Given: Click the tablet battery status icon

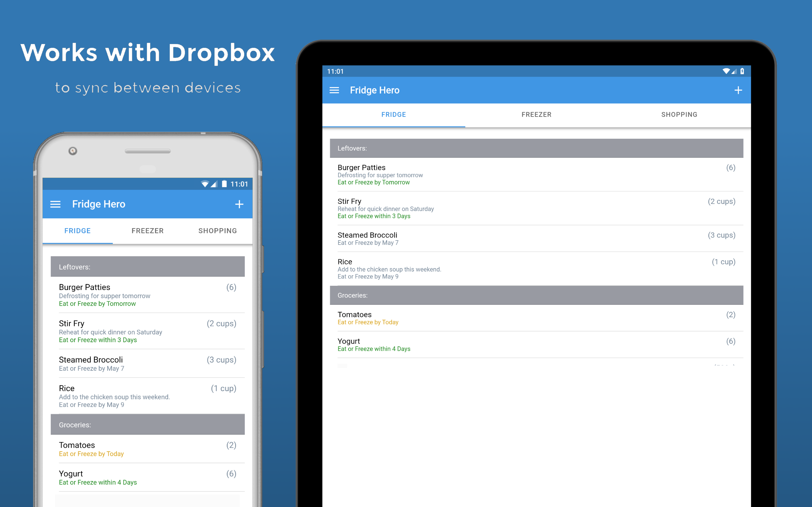Looking at the screenshot, I should 742,71.
